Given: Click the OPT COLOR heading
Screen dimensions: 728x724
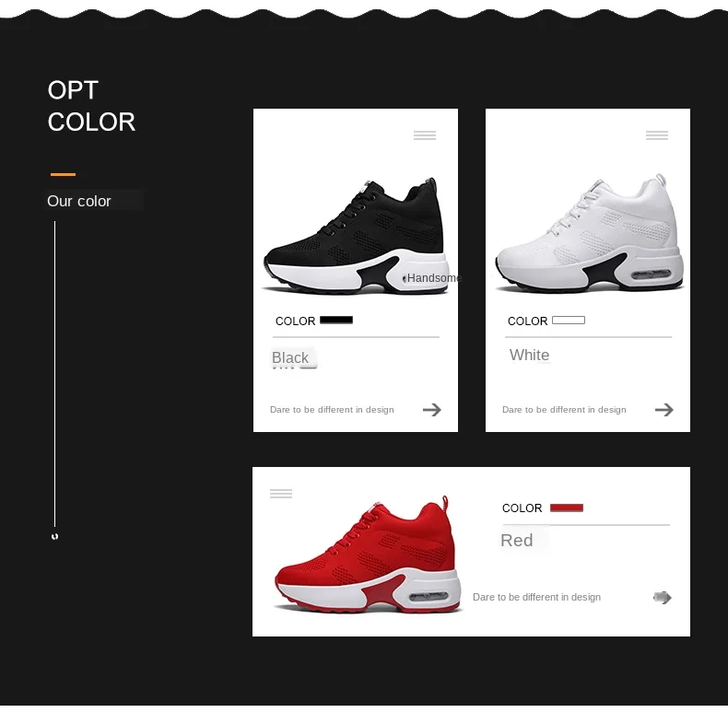Looking at the screenshot, I should (x=91, y=106).
